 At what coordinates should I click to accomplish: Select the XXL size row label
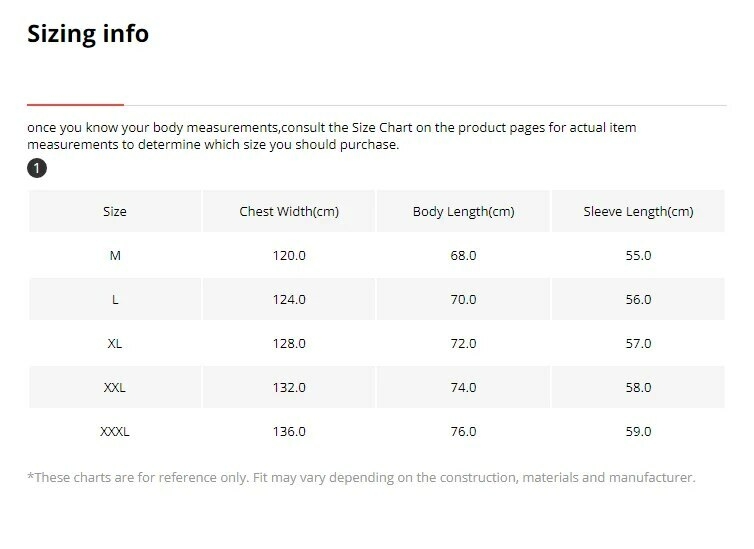(x=115, y=388)
